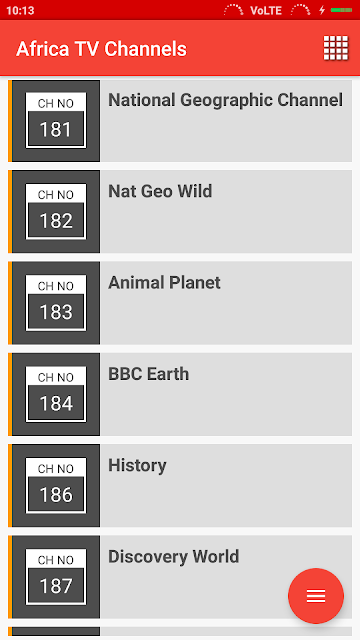Open Discovery World channel
Image resolution: width=360 pixels, height=640 pixels.
tap(180, 577)
